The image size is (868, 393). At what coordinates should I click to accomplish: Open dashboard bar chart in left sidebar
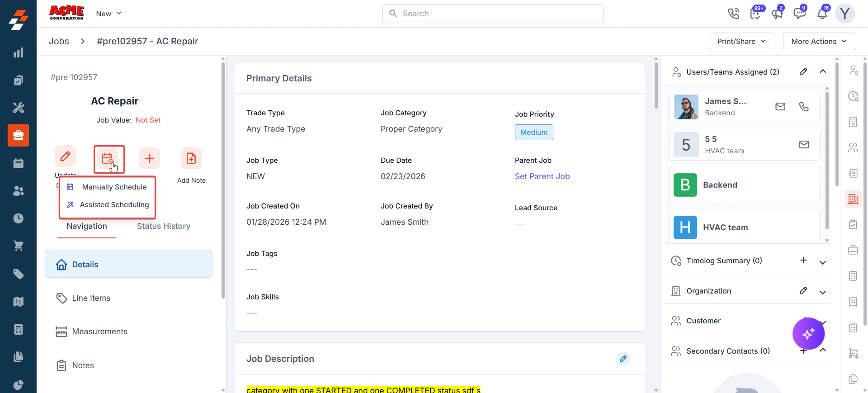pyautogui.click(x=18, y=52)
